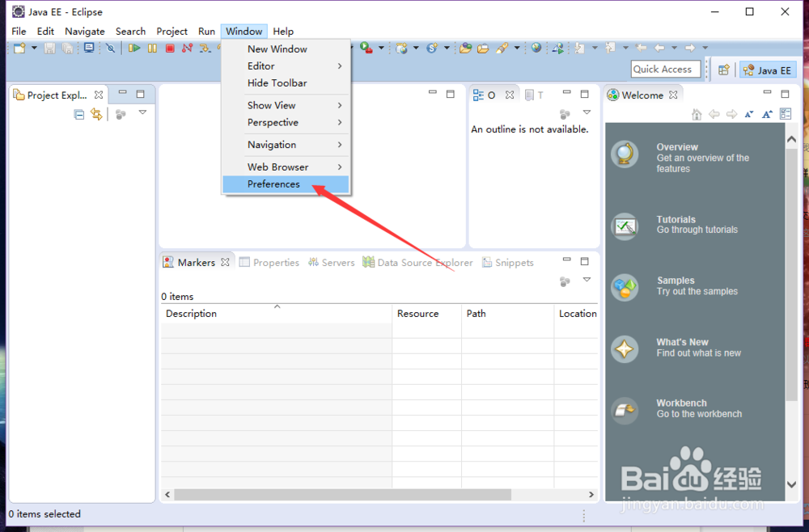Image resolution: width=809 pixels, height=532 pixels.
Task: Click the Next Annotation icon
Action: [x=580, y=48]
